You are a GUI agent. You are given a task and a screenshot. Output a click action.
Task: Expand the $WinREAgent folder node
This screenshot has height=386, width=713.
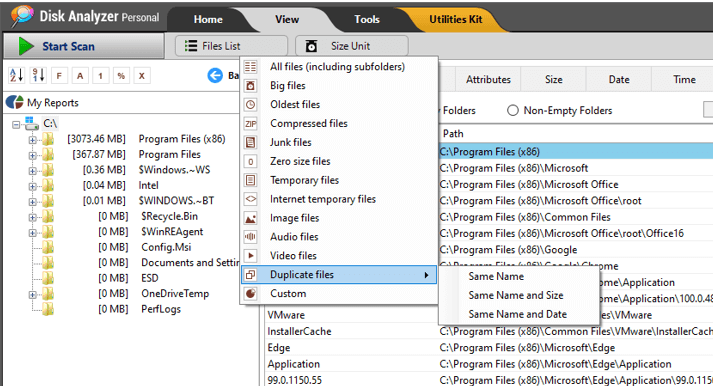(33, 233)
